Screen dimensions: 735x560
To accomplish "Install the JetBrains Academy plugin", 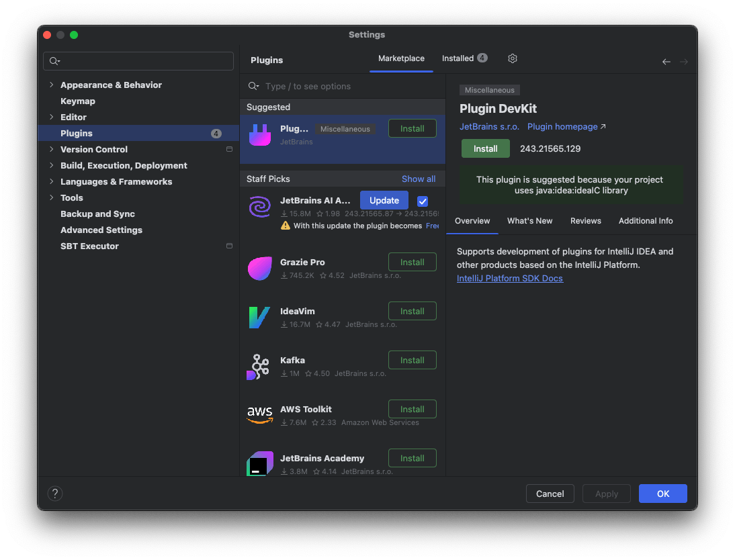I will tap(412, 459).
